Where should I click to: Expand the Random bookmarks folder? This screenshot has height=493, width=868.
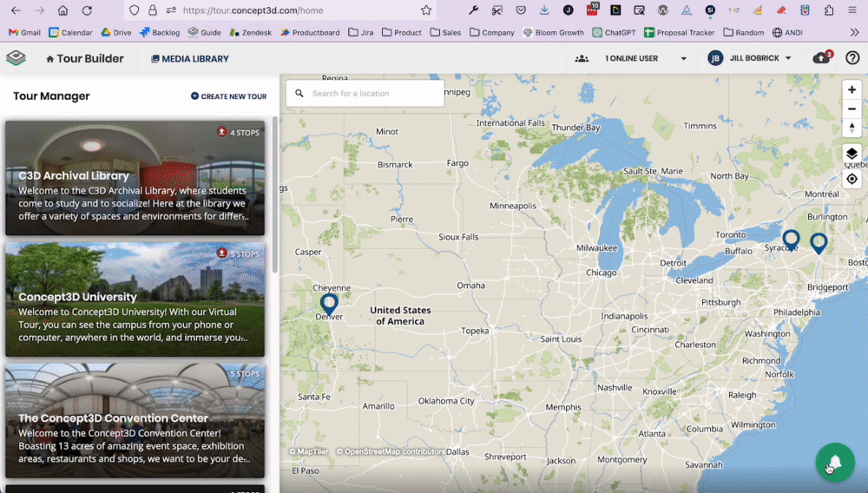click(x=744, y=33)
